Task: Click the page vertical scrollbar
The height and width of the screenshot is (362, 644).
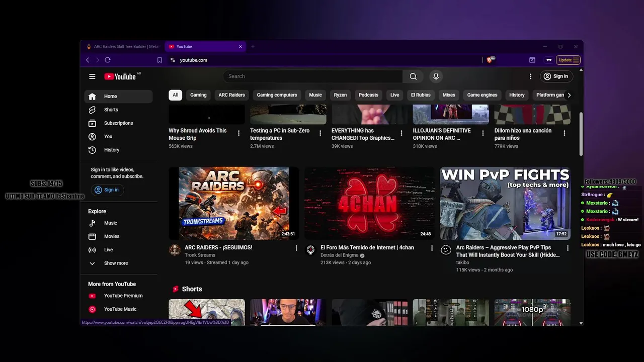Action: [x=581, y=134]
